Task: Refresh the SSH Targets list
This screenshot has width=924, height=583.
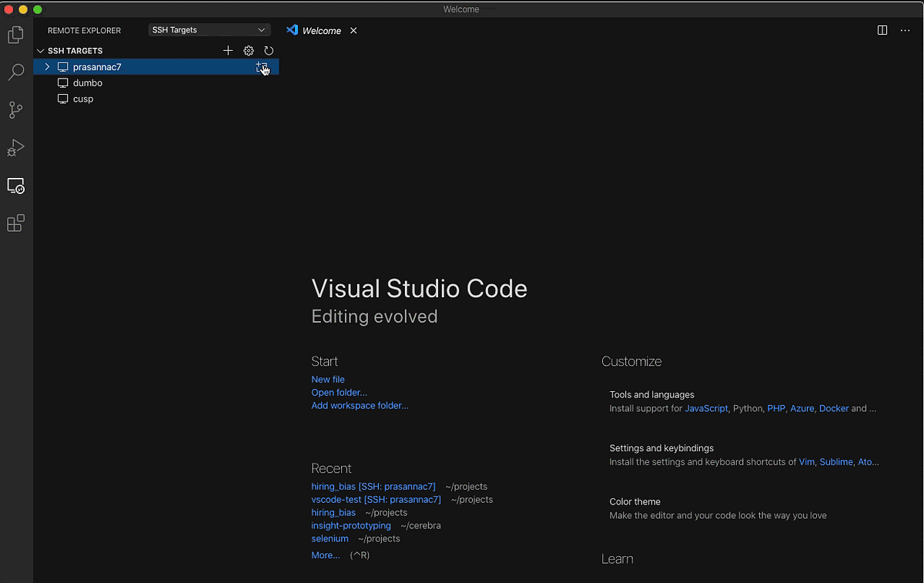Action: 269,50
